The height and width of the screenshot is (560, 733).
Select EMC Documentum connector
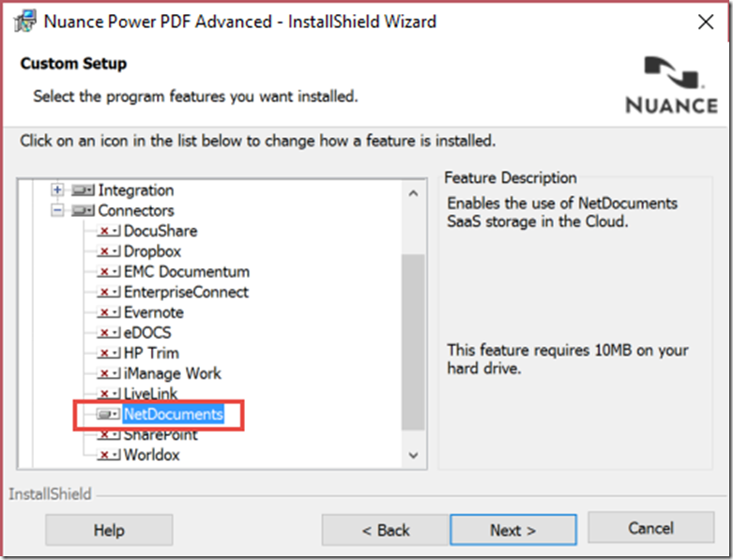(187, 271)
